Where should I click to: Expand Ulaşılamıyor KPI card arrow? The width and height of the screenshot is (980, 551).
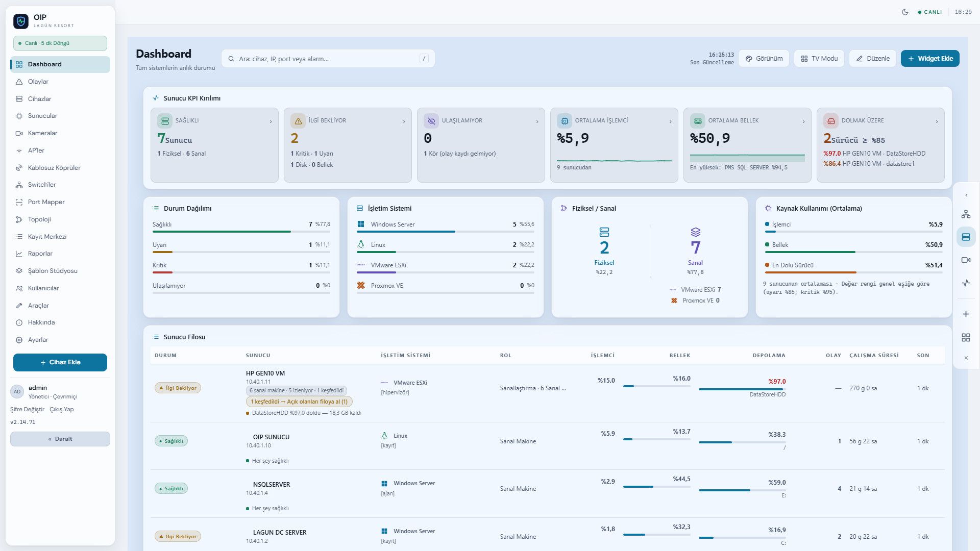click(x=537, y=121)
